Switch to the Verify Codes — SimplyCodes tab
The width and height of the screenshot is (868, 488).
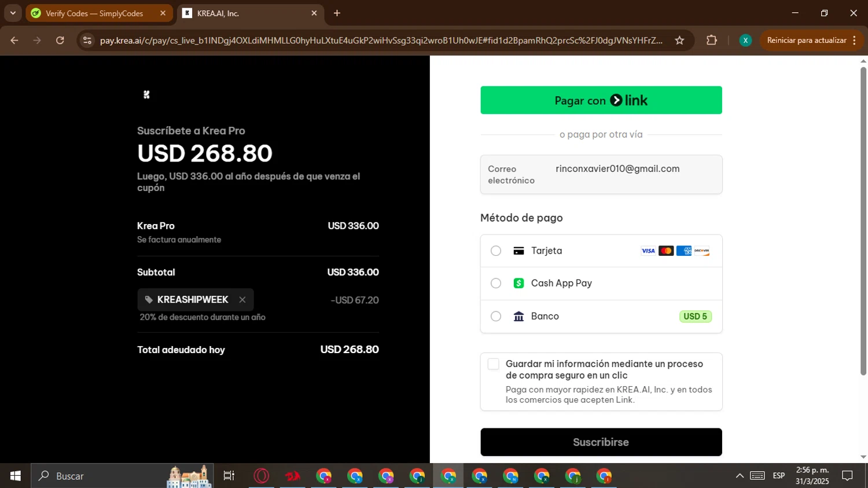(x=99, y=13)
